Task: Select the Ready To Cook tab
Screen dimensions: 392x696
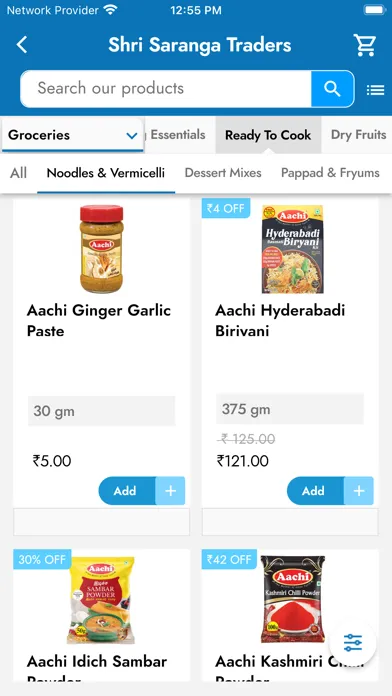Action: pos(268,135)
